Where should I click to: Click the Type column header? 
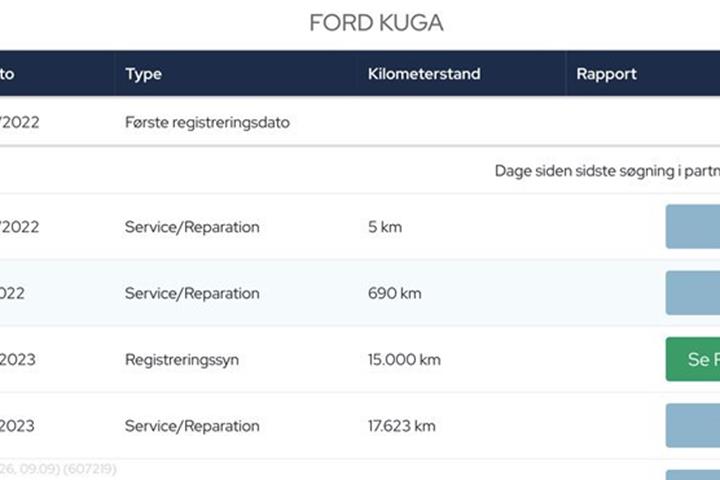(x=143, y=74)
